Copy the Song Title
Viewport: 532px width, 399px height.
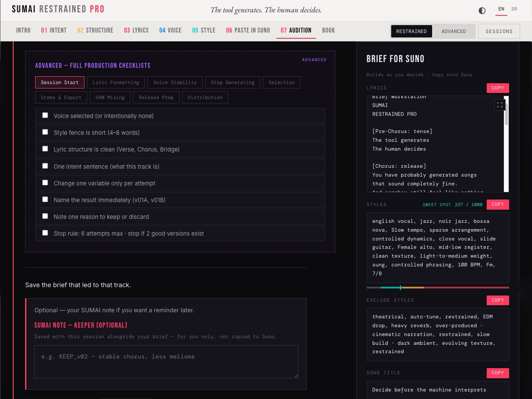pos(498,373)
